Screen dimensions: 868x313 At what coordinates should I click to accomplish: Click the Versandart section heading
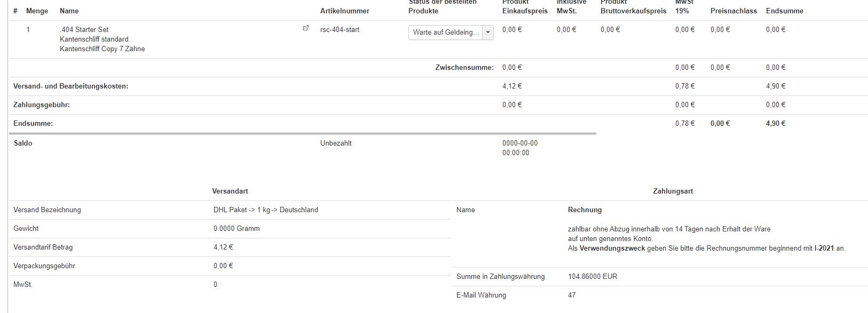[230, 191]
